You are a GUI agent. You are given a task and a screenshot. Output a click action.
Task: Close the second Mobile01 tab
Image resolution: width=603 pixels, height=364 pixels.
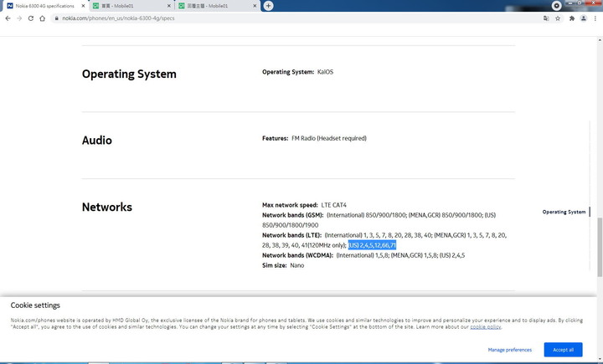(255, 6)
